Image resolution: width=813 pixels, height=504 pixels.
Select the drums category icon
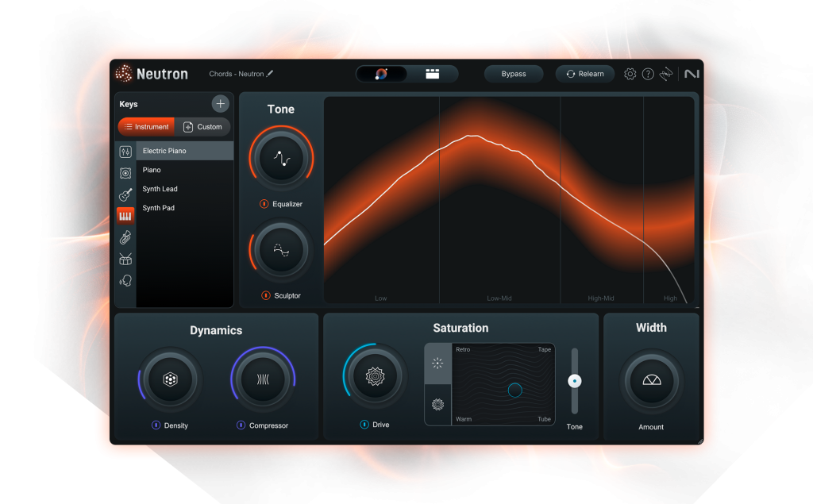[125, 259]
